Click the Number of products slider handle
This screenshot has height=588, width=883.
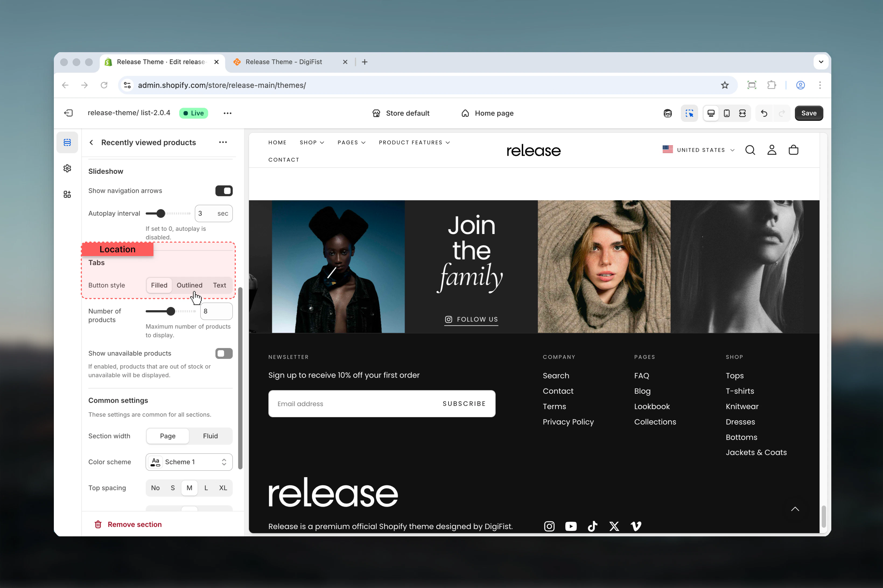pos(171,311)
